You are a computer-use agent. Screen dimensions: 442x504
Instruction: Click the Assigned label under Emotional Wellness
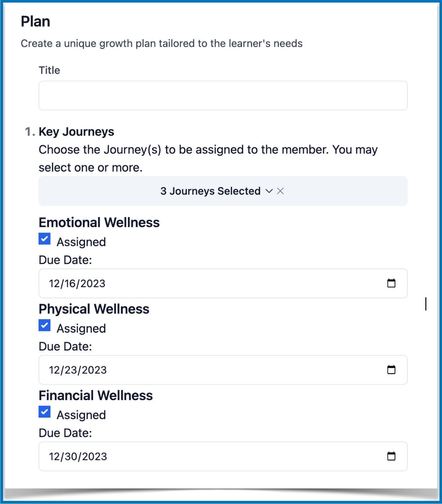(81, 242)
